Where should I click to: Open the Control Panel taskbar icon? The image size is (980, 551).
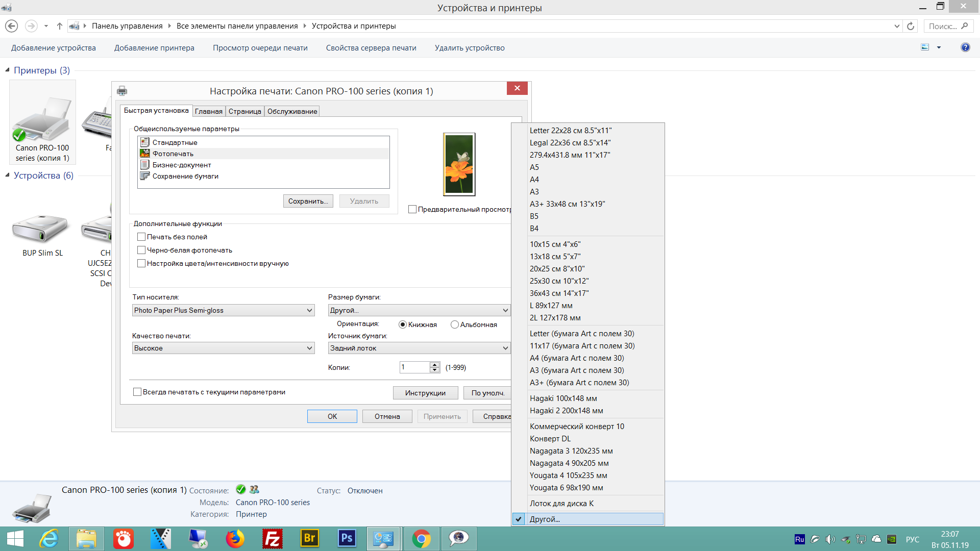point(384,539)
